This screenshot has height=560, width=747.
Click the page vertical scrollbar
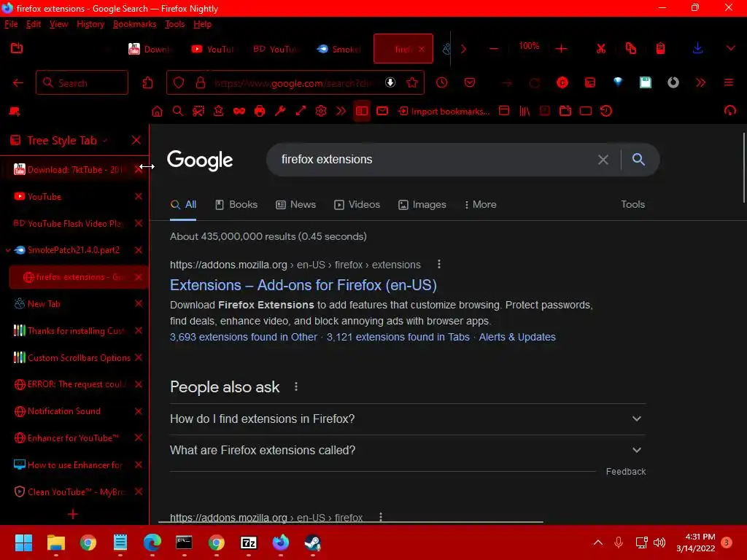743,167
